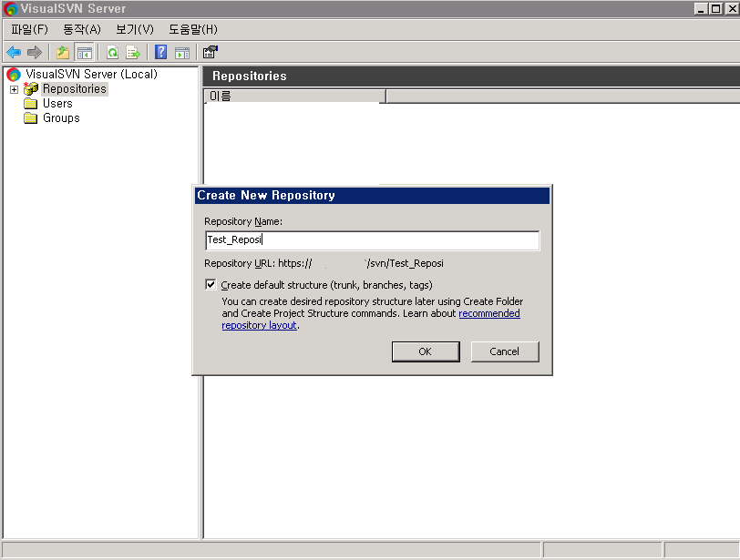The image size is (740, 560).
Task: Click the Properties toolbar icon
Action: tap(210, 52)
